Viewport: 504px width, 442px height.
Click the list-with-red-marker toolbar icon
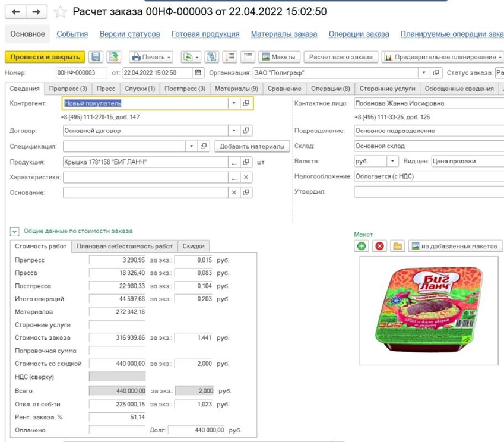tap(230, 57)
